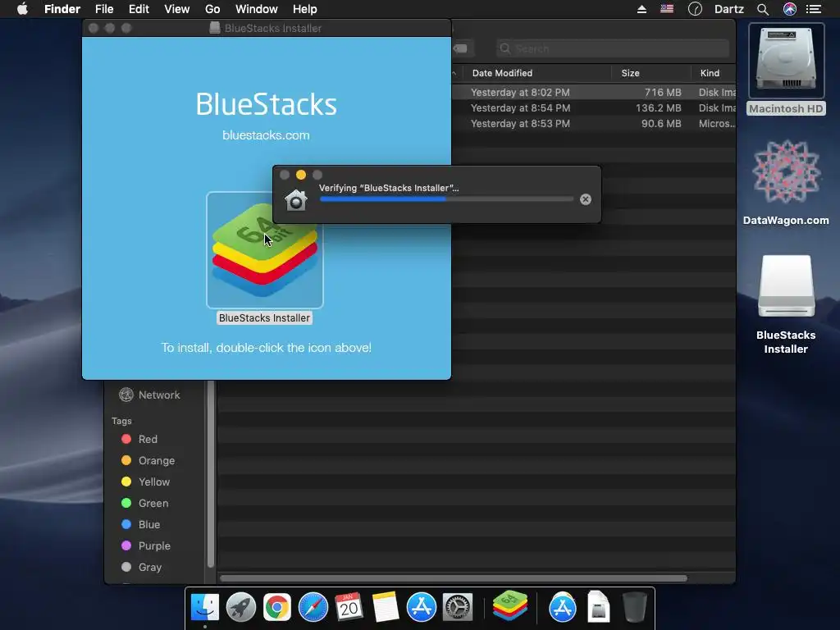
Task: Open Launchpad from the Dock
Action: [241, 608]
